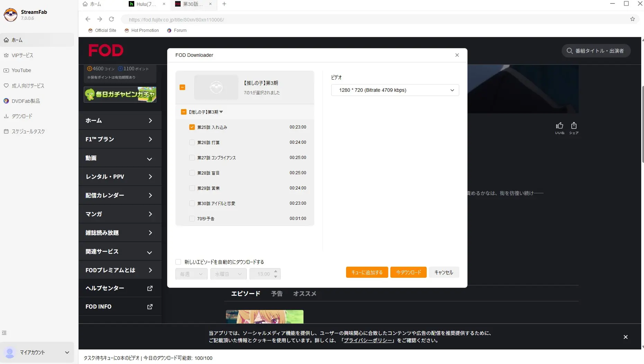Open ダウンロード in the sidebar
Image resolution: width=644 pixels, height=364 pixels.
(x=37, y=116)
